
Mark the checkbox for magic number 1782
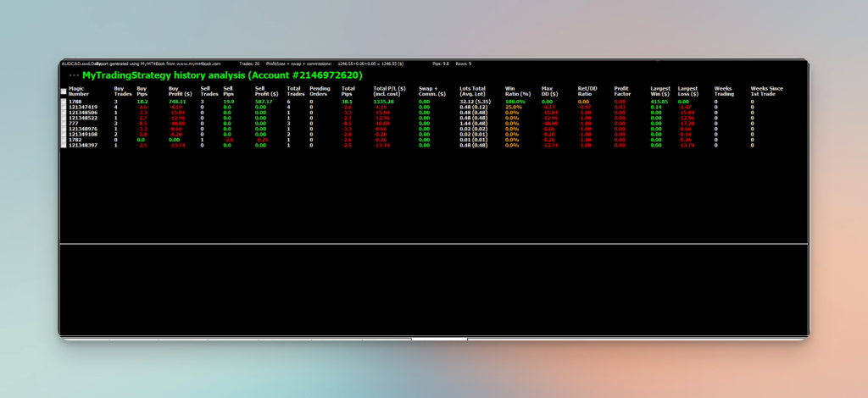(64, 140)
